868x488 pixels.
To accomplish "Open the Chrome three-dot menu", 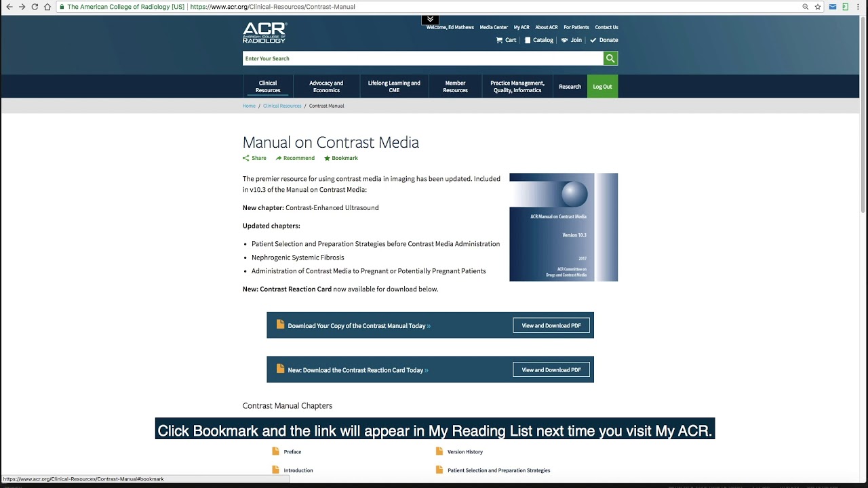I will pos(859,7).
